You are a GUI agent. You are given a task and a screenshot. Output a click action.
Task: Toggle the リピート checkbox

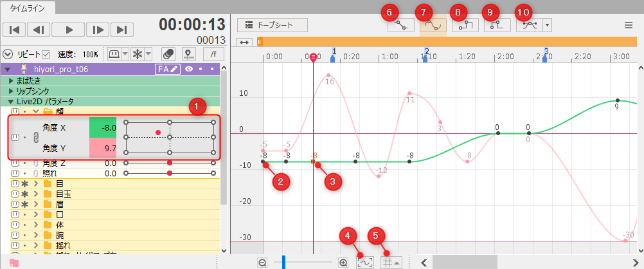[x=46, y=54]
